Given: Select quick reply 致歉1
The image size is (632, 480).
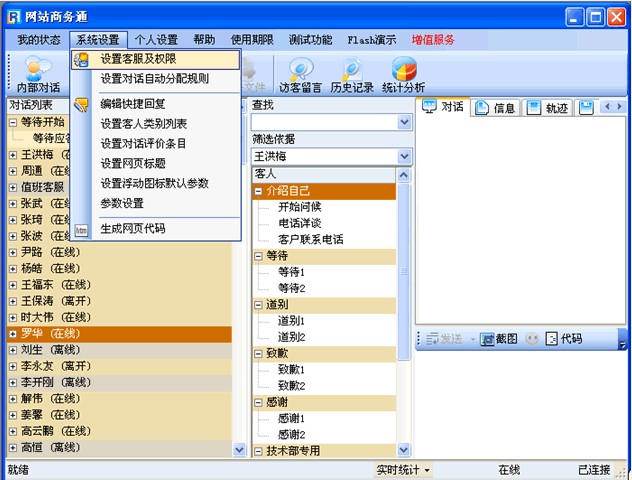Looking at the screenshot, I should click(x=291, y=370).
